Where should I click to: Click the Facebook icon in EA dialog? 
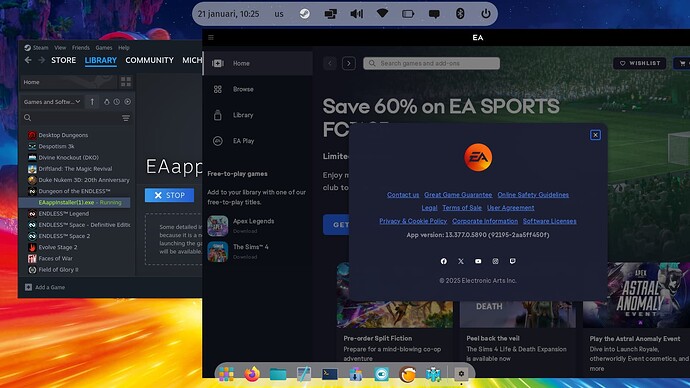click(x=444, y=261)
